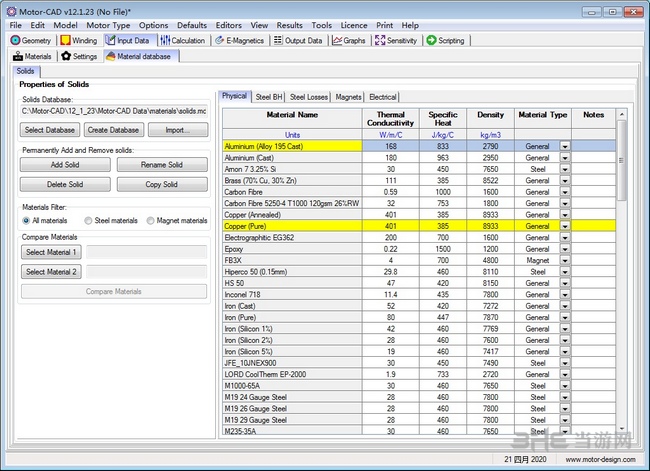Switch to the Materials sub-tab icon

18,56
